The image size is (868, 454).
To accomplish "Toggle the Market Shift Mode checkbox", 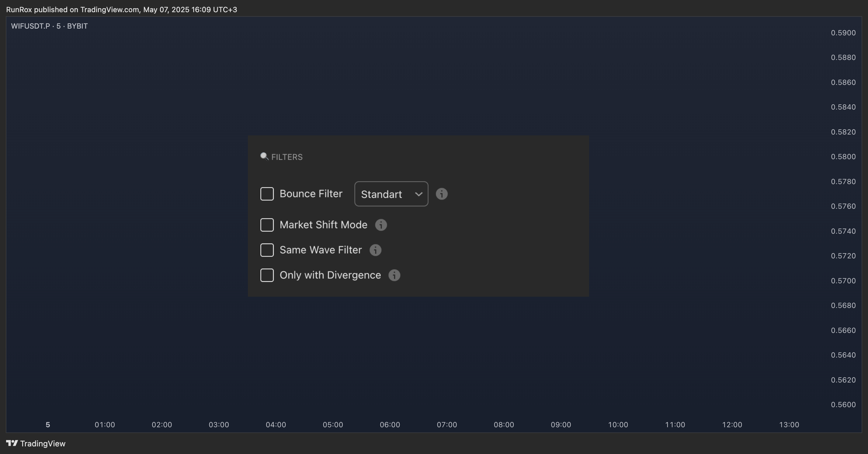I will (267, 225).
